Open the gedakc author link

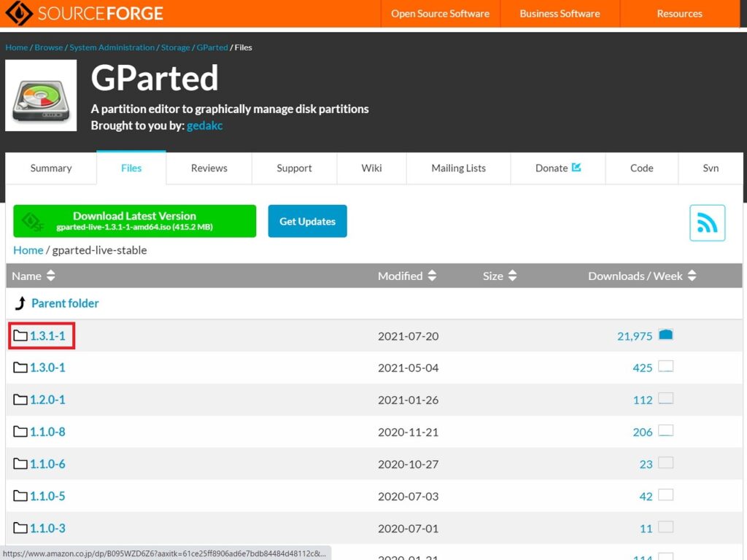click(x=204, y=125)
